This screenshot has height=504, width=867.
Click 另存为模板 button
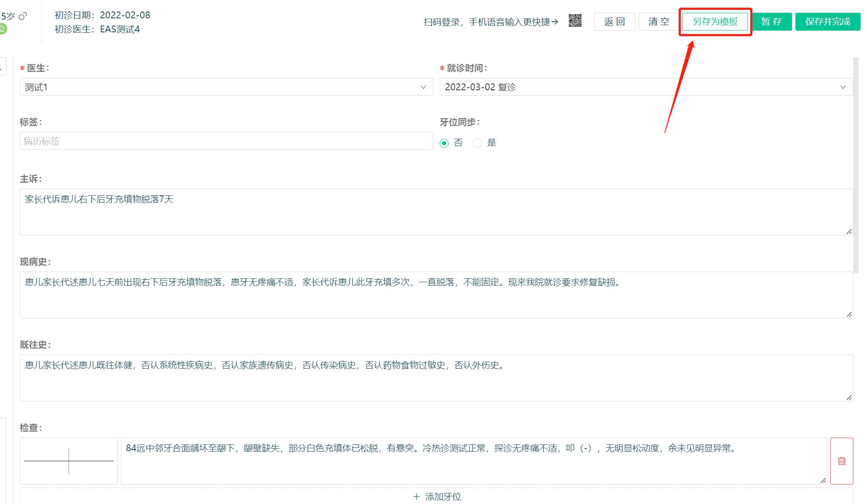715,22
